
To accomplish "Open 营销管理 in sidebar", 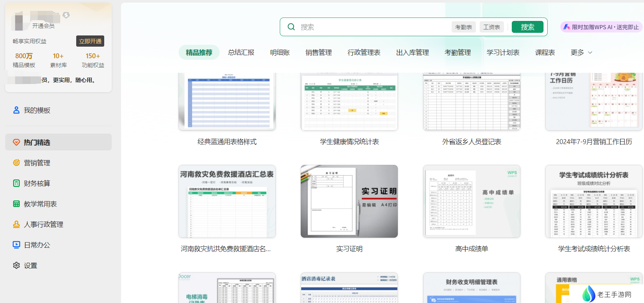I will pos(58,163).
